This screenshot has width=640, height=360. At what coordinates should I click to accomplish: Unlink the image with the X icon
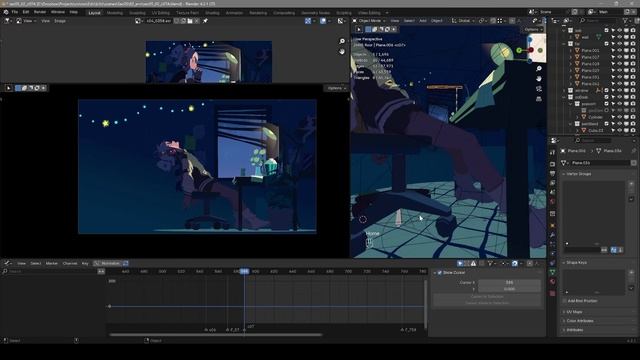[197, 20]
